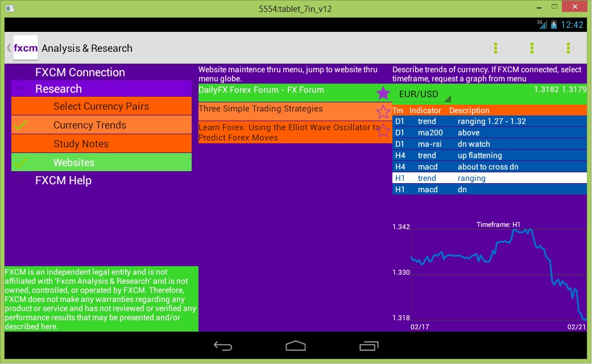Click the battery status icon
The height and width of the screenshot is (364, 592).
pos(553,25)
